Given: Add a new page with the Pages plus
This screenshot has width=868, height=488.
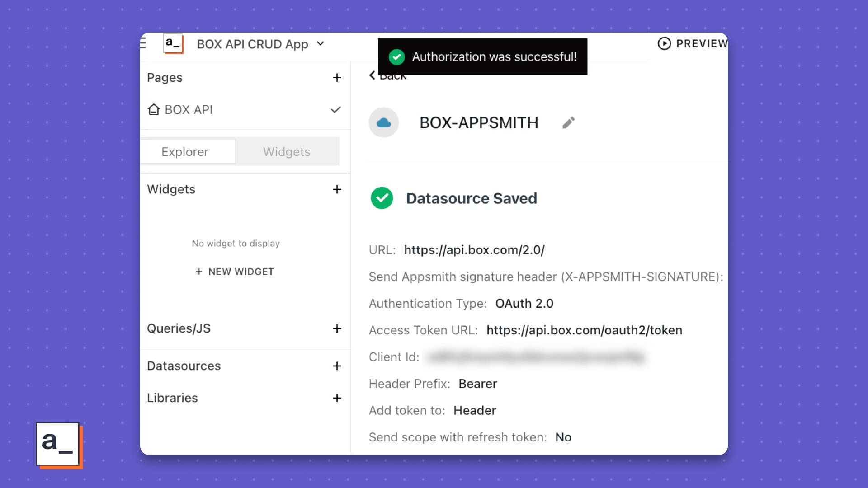Looking at the screenshot, I should tap(337, 78).
